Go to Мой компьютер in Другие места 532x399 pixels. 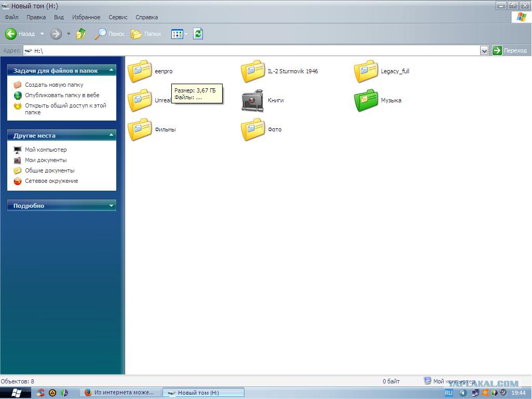point(46,150)
